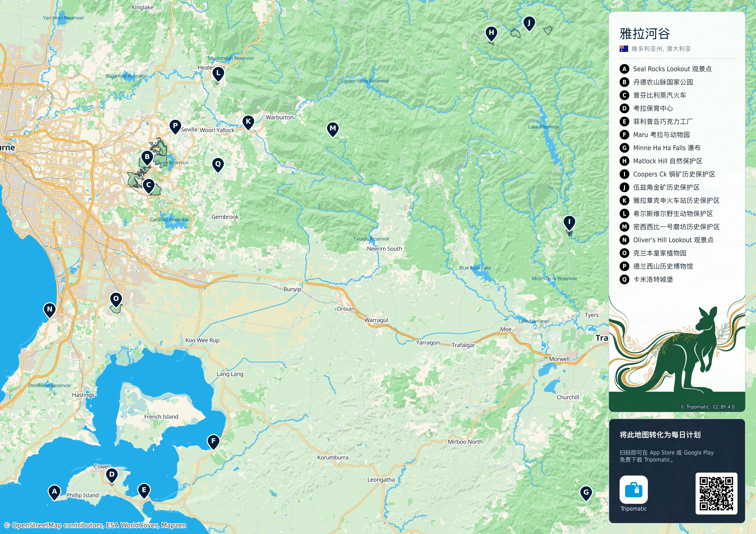
Task: Click the Tripomatic CC BY 4.0 credit
Action: coord(708,407)
